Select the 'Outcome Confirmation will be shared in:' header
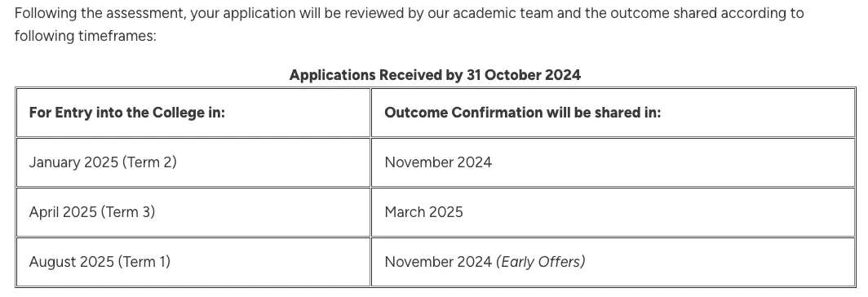The image size is (868, 297). coord(613,113)
